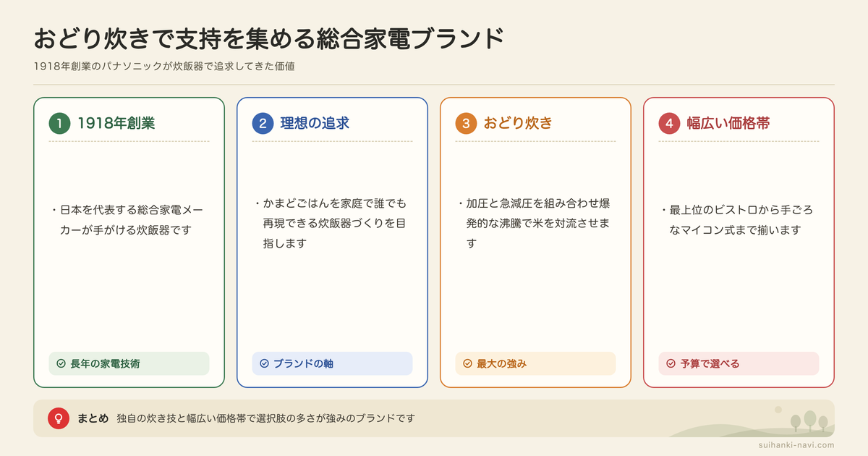Select the 予算で選べる red tag
This screenshot has height=456, width=868.
(739, 363)
